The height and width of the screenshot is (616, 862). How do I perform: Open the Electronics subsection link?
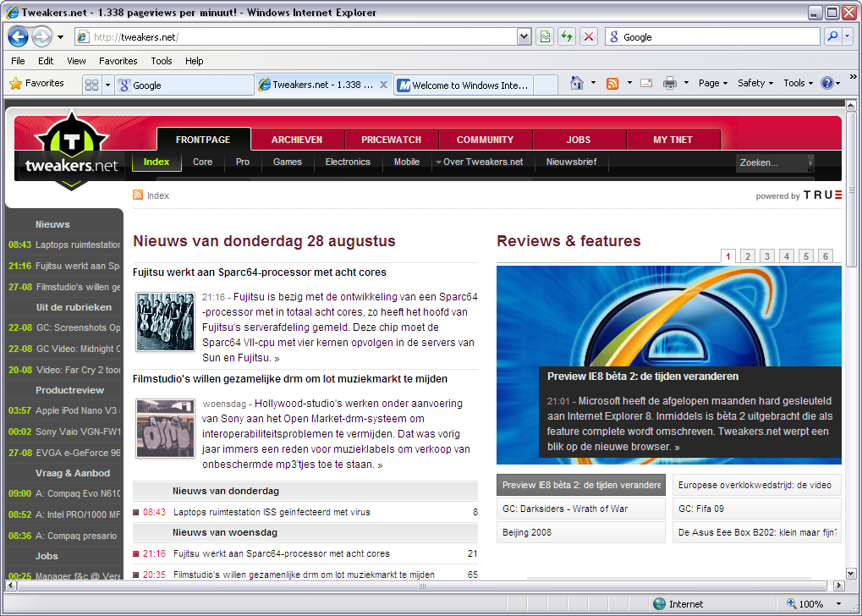348,162
